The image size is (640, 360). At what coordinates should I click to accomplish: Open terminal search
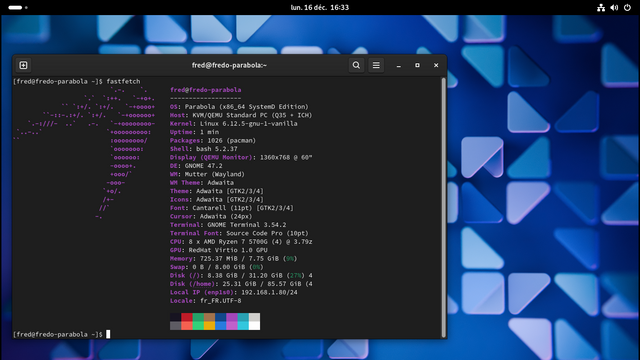tap(356, 65)
